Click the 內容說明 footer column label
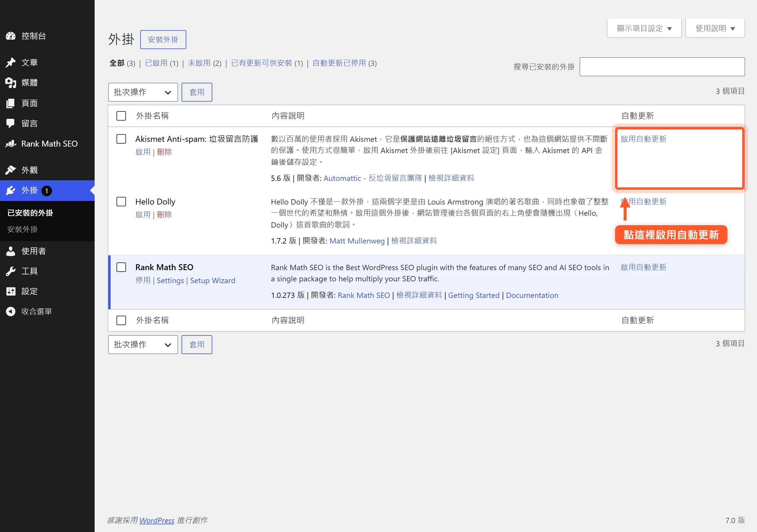 (x=288, y=320)
